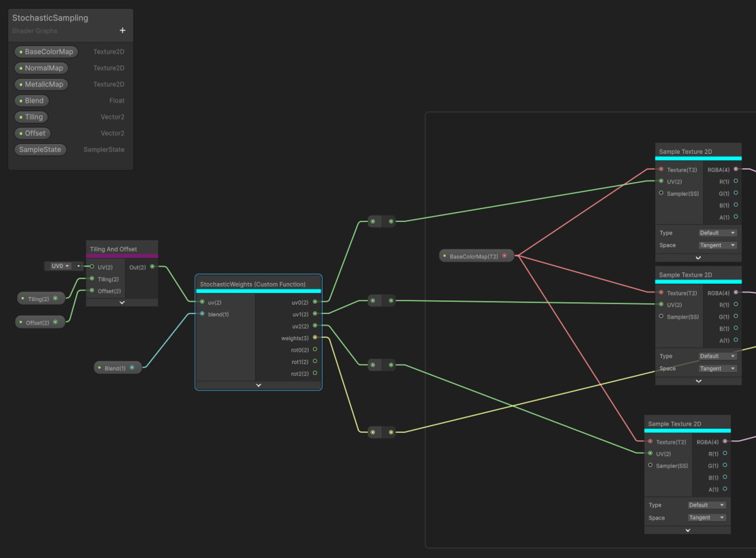Image resolution: width=756 pixels, height=558 pixels.
Task: Add a new property with the blackboard plus button
Action: (122, 30)
